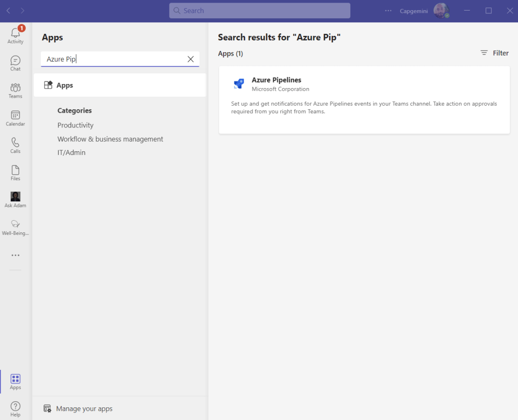The image size is (518, 420).
Task: Open Files in the left rail
Action: point(15,172)
